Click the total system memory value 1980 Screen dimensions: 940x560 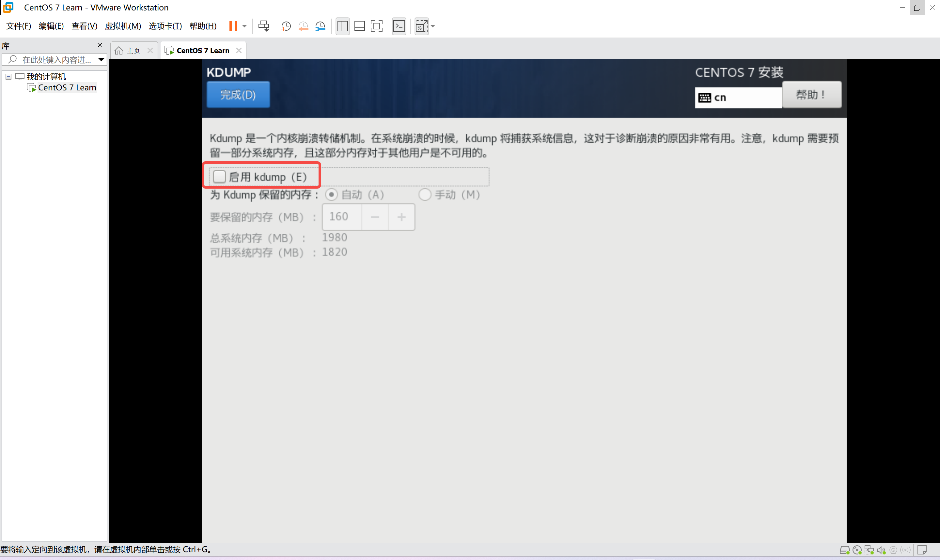pos(334,237)
